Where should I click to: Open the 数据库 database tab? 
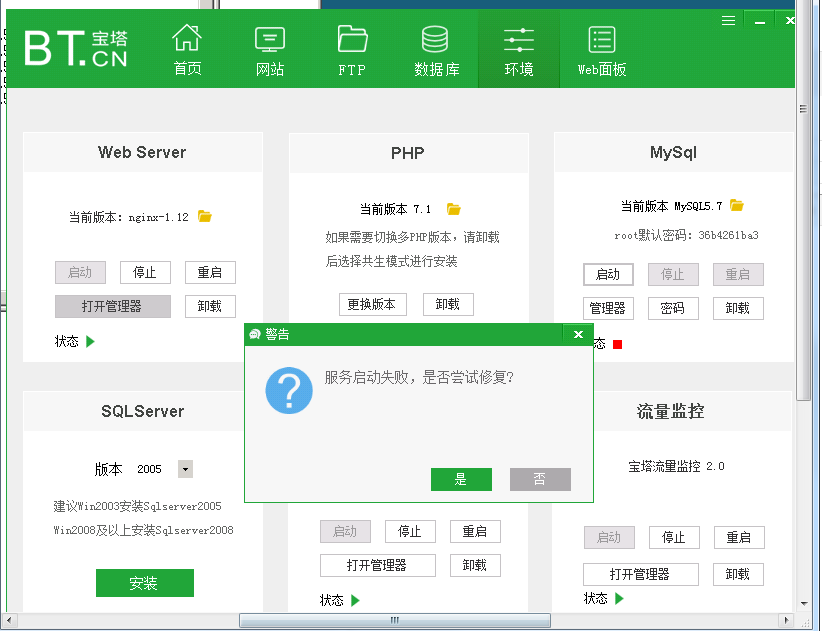436,50
